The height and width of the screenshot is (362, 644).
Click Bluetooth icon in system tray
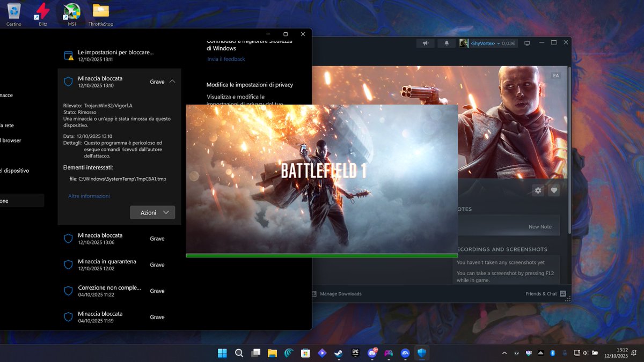coord(552,353)
